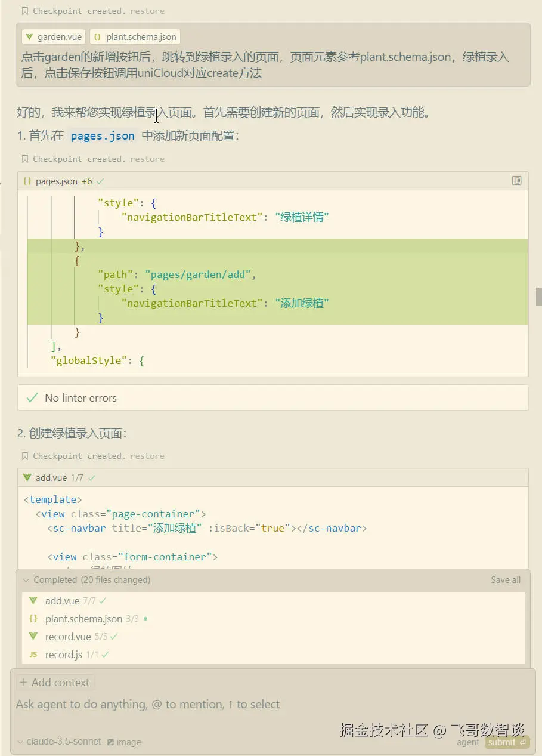The image size is (542, 756).
Task: Click restore on the checkpoint above pages.json
Action: coord(147,159)
